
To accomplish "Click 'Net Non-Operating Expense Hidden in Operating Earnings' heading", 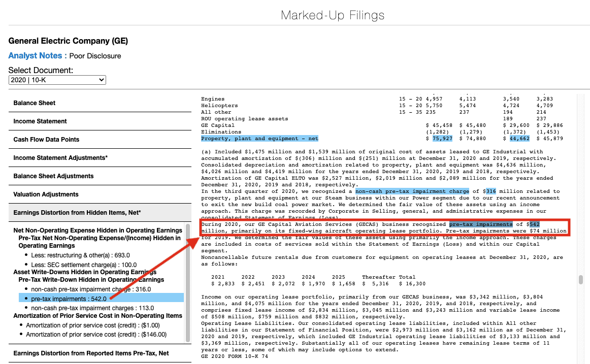I will click(x=98, y=230).
